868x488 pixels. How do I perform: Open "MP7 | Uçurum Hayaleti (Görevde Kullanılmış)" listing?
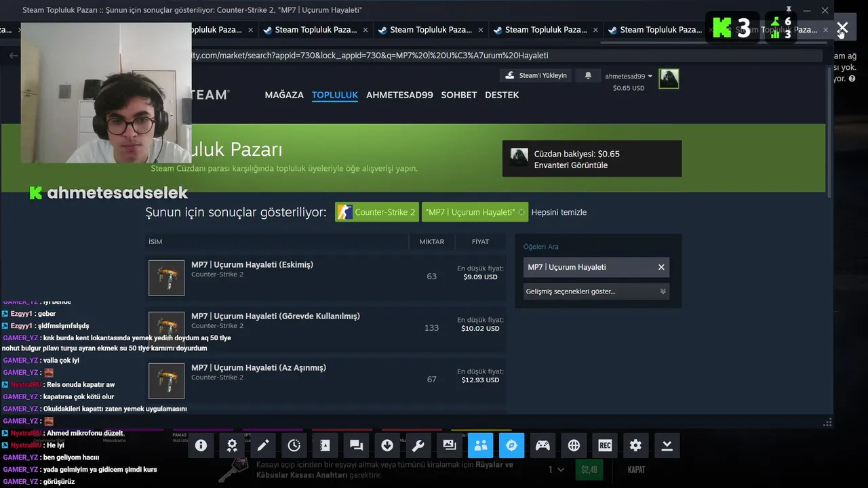coord(325,328)
